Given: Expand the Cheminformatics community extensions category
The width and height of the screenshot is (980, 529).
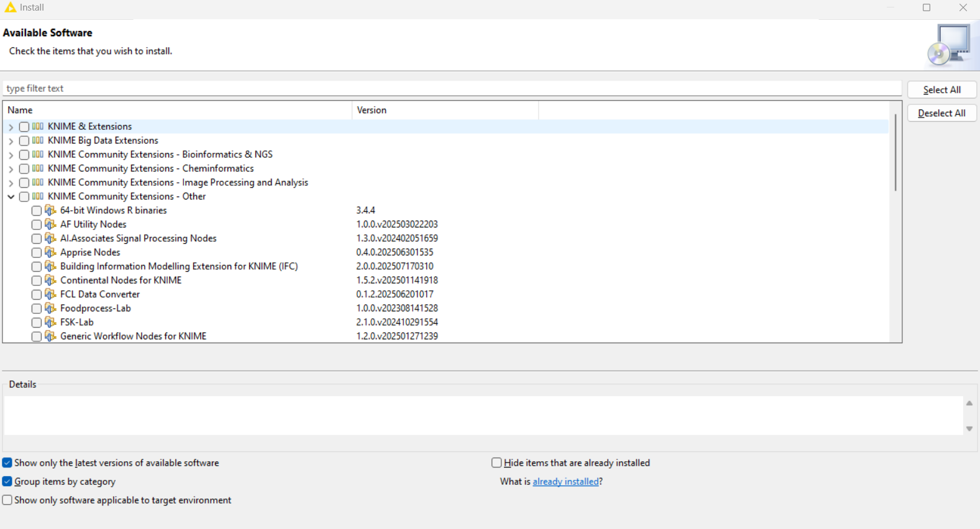Looking at the screenshot, I should (11, 168).
